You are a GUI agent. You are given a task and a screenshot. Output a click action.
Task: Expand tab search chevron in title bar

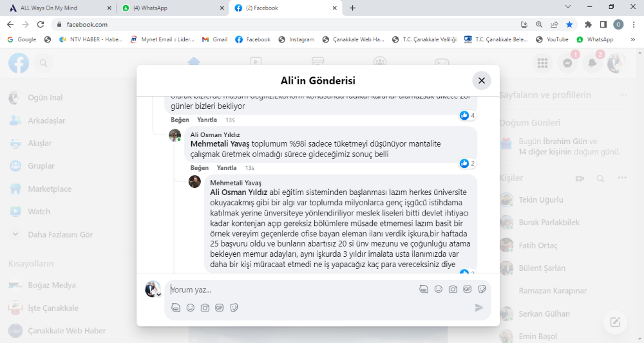[x=567, y=7]
